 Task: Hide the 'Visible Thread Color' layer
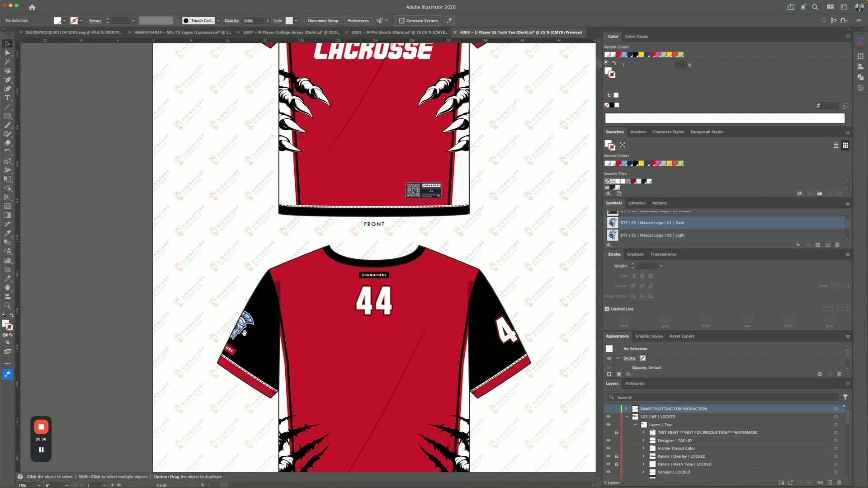pos(608,448)
